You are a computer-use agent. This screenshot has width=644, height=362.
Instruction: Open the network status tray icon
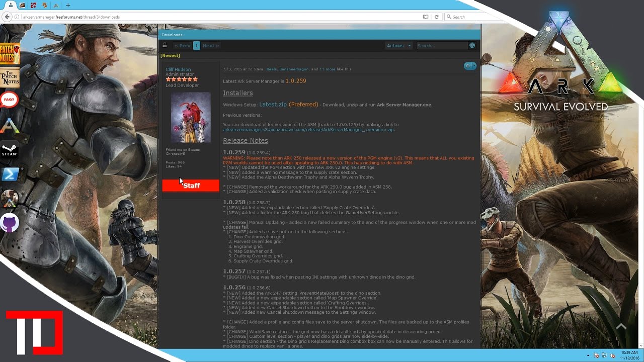(x=604, y=355)
